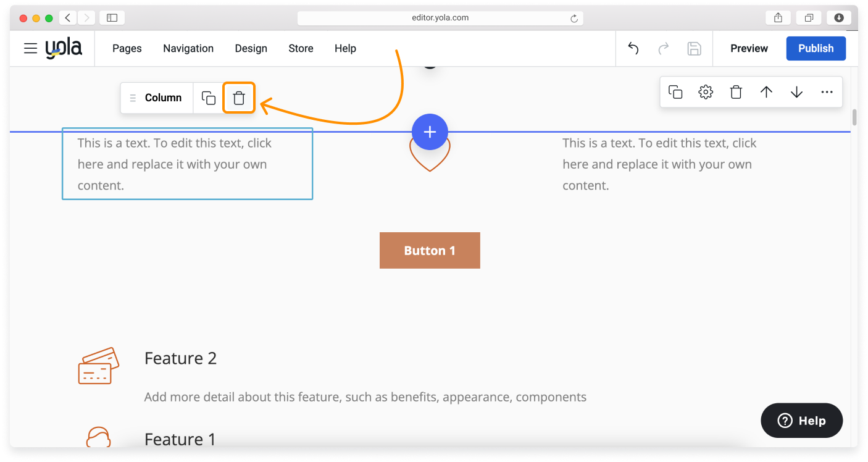Click the orange Button 1
The height and width of the screenshot is (462, 868).
[x=430, y=251]
